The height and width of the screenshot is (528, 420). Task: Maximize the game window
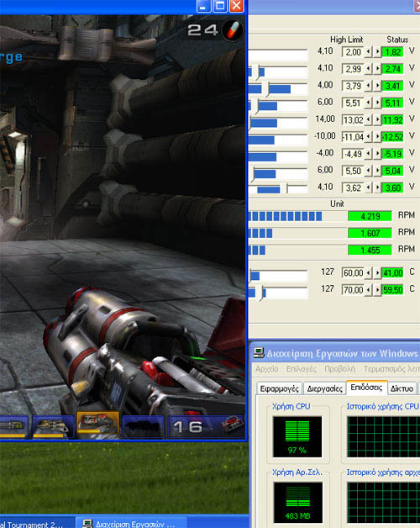tap(220, 6)
